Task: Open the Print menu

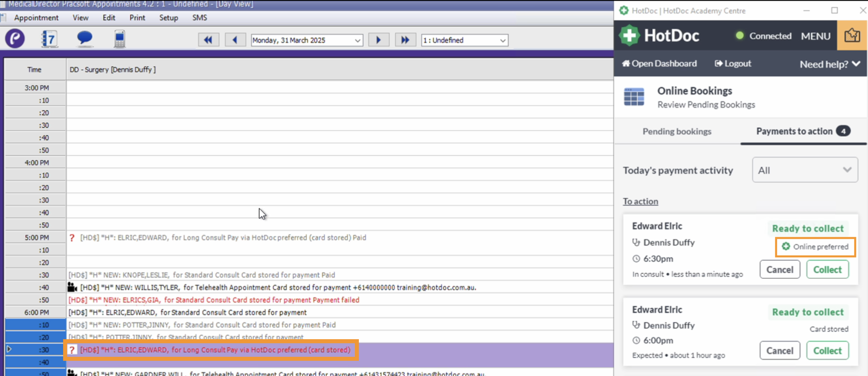Action: [x=137, y=18]
